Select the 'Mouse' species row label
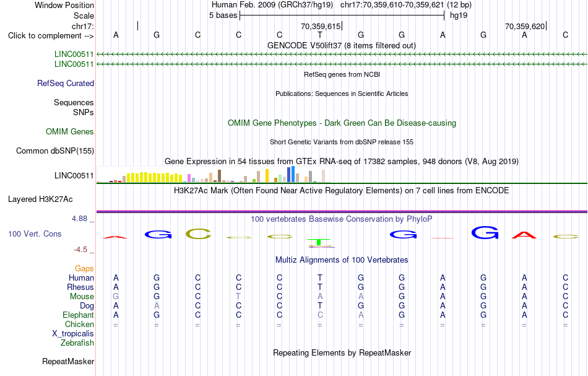Image resolution: width=588 pixels, height=376 pixels. click(x=82, y=297)
